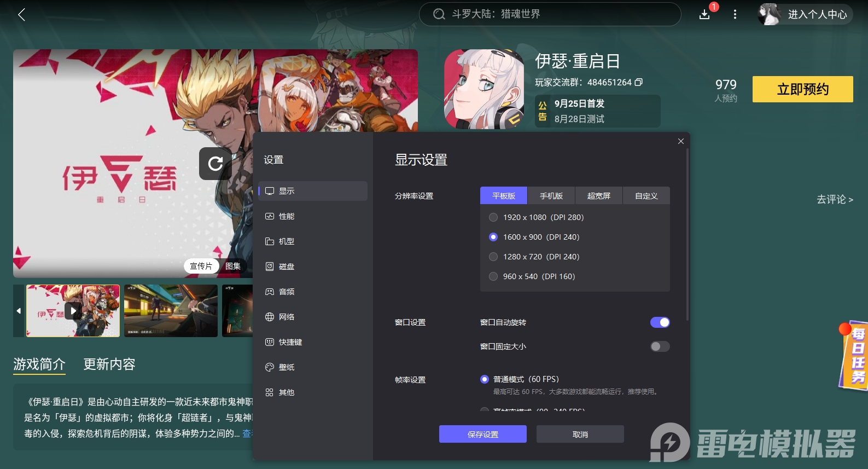Enable the 窗口固定大小 switch

tap(660, 346)
